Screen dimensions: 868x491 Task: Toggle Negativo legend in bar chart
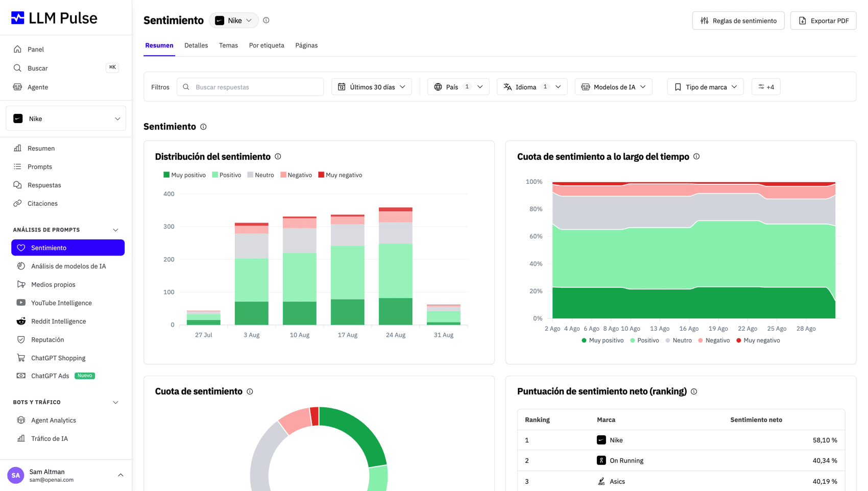point(296,175)
